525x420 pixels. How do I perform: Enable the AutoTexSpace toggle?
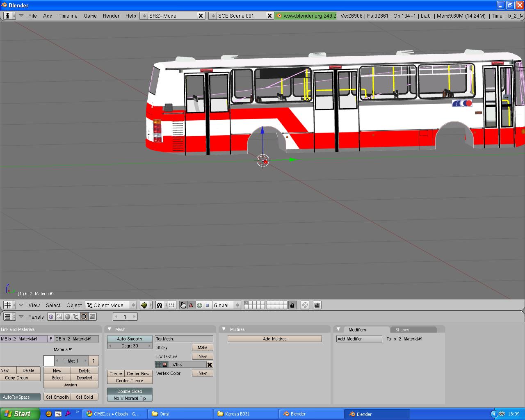[20, 397]
